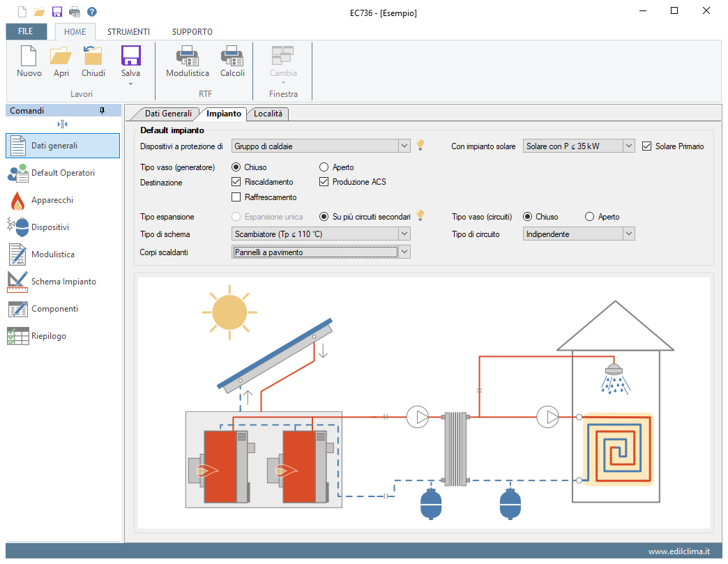
Task: Open Default Operatori in the sidebar
Action: (x=62, y=173)
